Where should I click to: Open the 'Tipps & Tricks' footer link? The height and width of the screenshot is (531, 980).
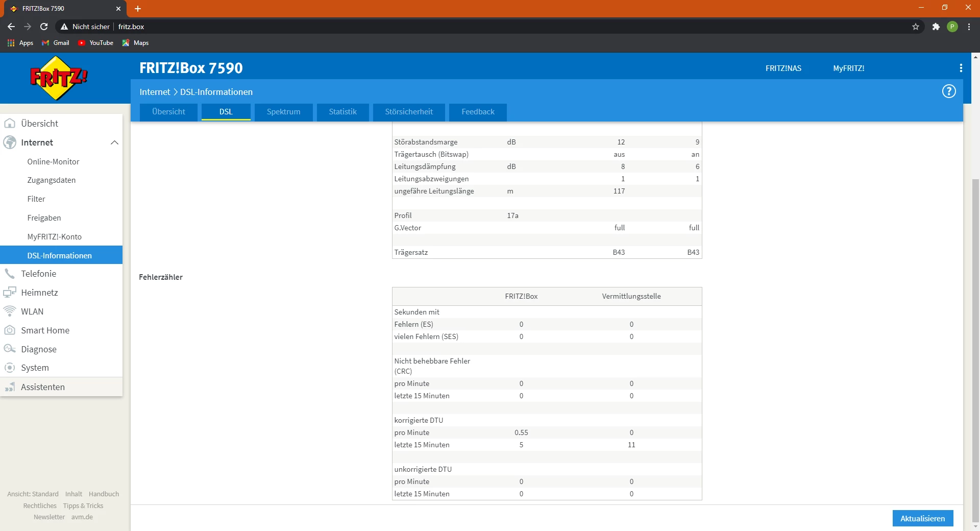[83, 505]
